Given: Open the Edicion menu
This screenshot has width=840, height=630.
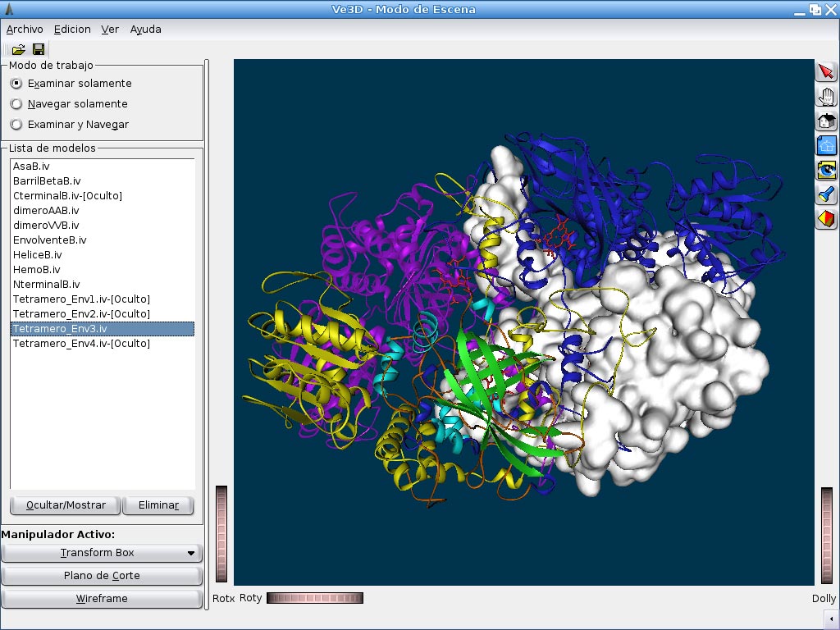Looking at the screenshot, I should [x=72, y=29].
